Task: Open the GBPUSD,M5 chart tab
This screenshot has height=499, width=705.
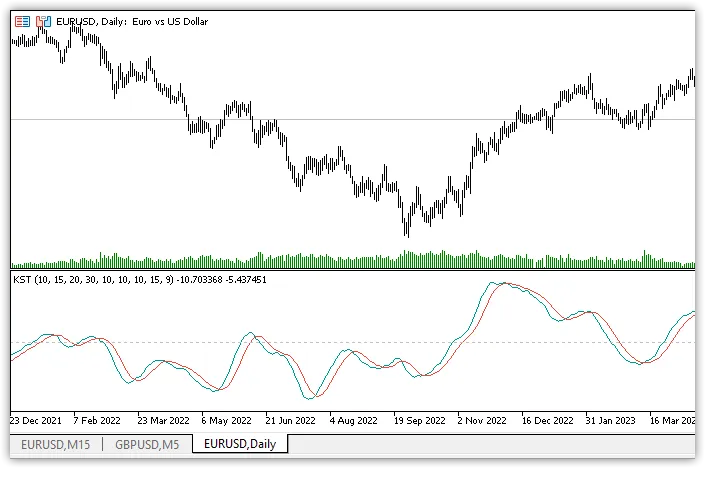Action: [147, 444]
